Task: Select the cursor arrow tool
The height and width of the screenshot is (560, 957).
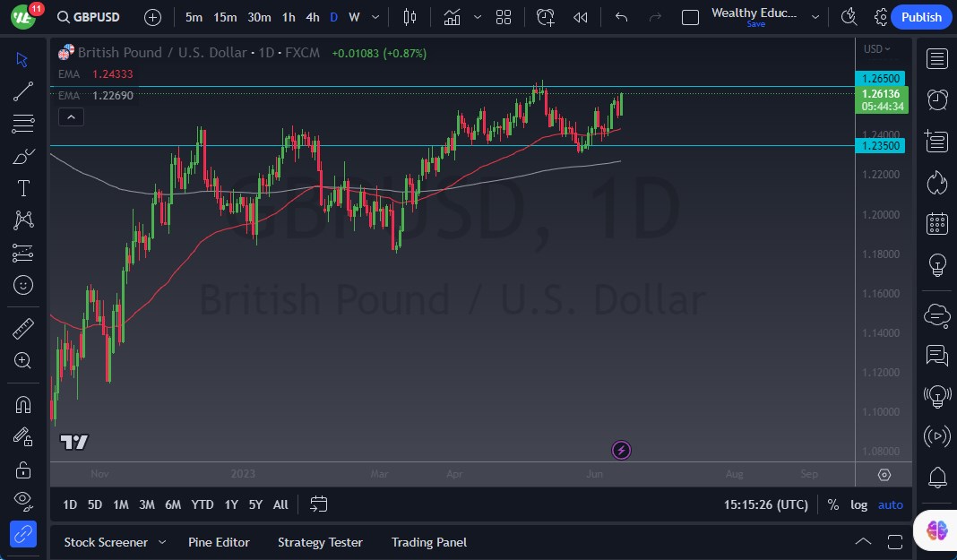Action: click(x=22, y=59)
